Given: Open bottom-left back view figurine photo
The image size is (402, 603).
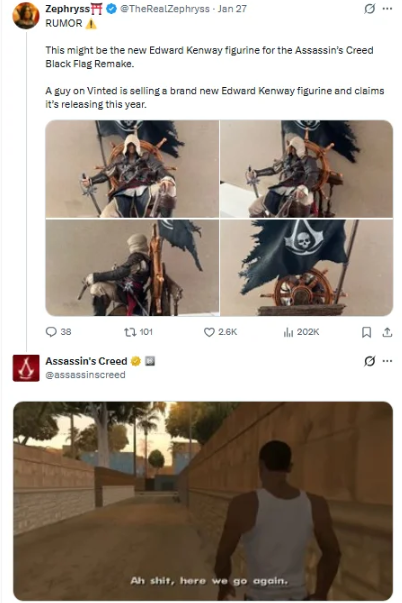Looking at the screenshot, I should [132, 268].
